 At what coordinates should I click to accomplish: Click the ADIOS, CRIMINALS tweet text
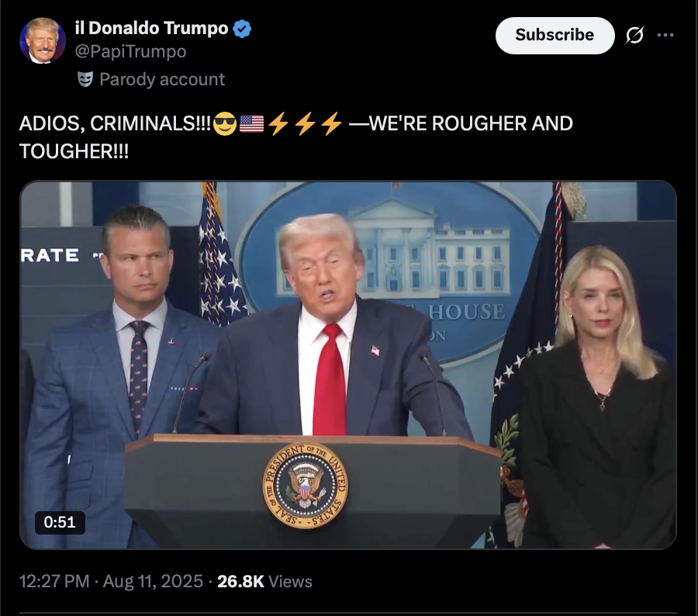296,137
